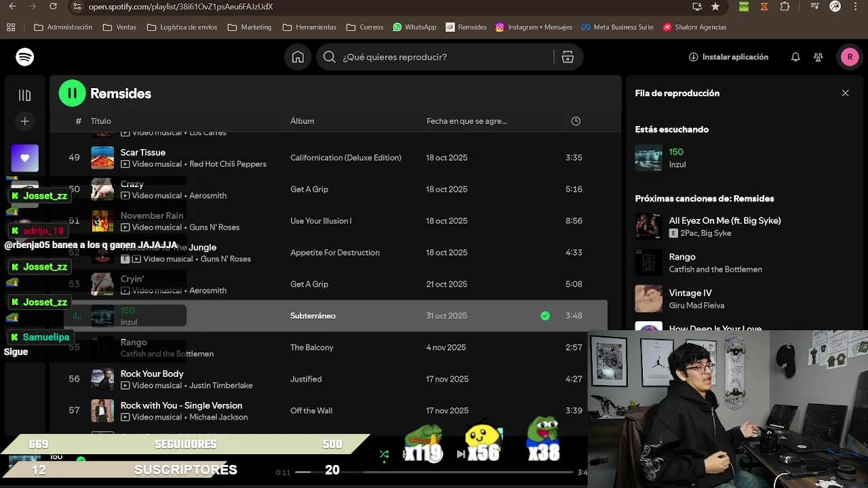Image resolution: width=868 pixels, height=488 pixels.
Task: Click the browser forward arrow
Action: coord(33,7)
